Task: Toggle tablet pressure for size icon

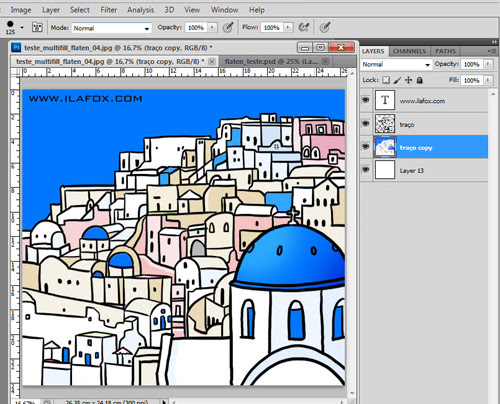Action: (x=325, y=27)
